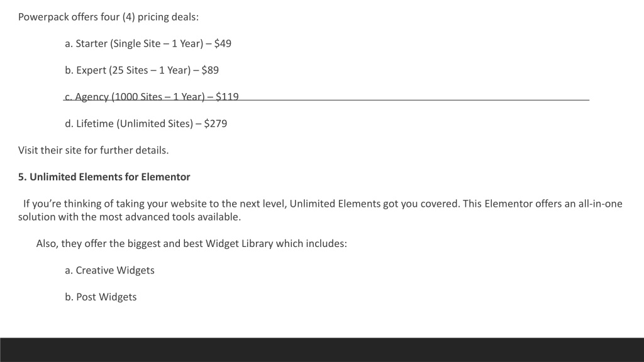
Task: Click the '5. Unlimited Elements for Elementor' heading
Action: point(104,177)
